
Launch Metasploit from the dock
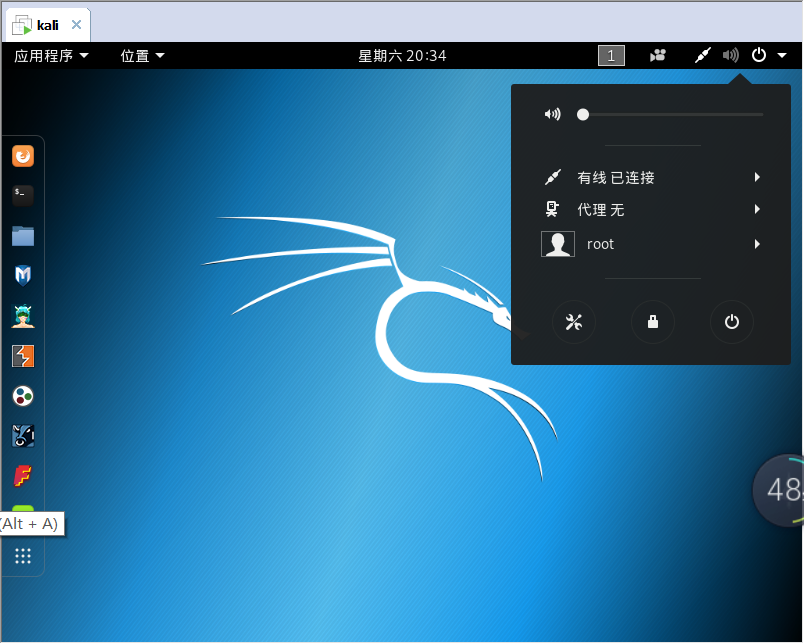click(23, 275)
